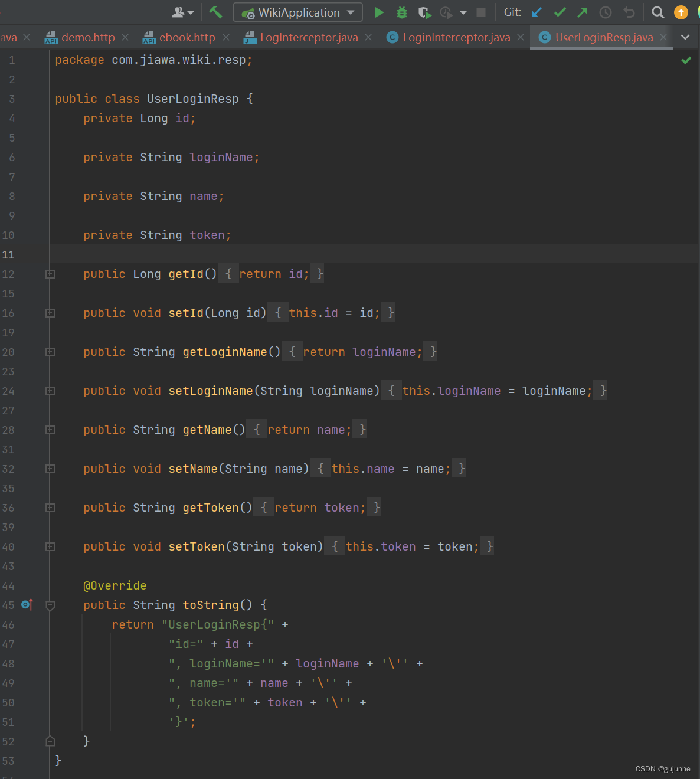
Task: Expand folded getName() method
Action: pos(50,430)
